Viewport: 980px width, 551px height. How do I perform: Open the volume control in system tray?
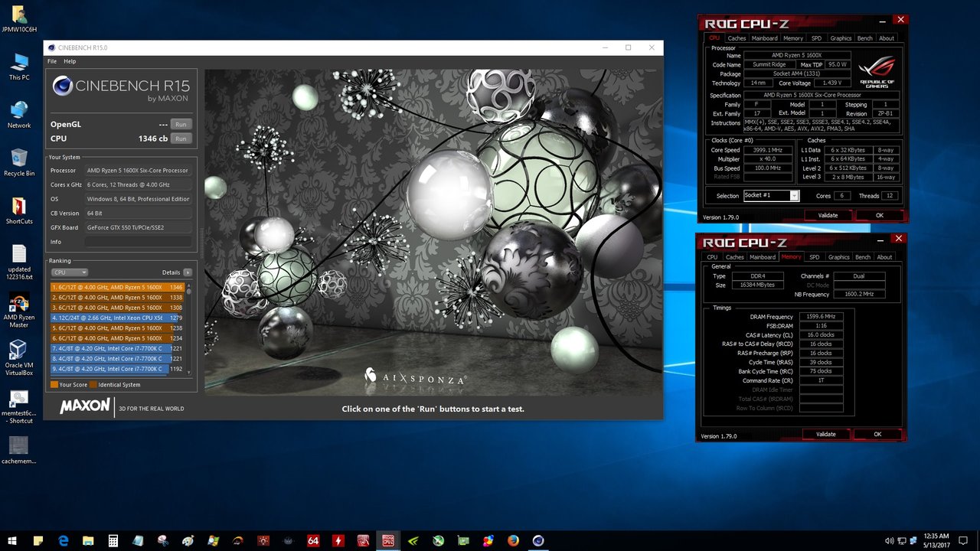[889, 540]
